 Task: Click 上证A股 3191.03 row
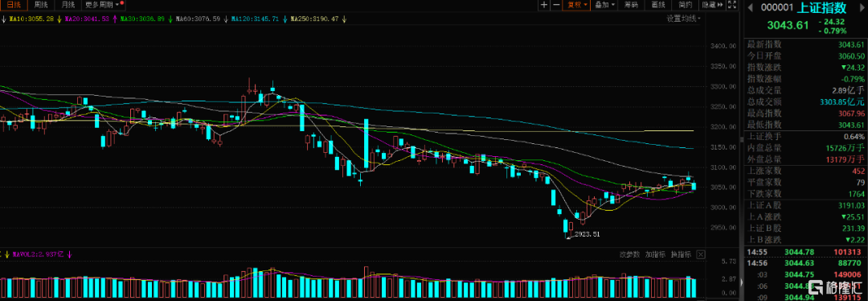[805, 205]
